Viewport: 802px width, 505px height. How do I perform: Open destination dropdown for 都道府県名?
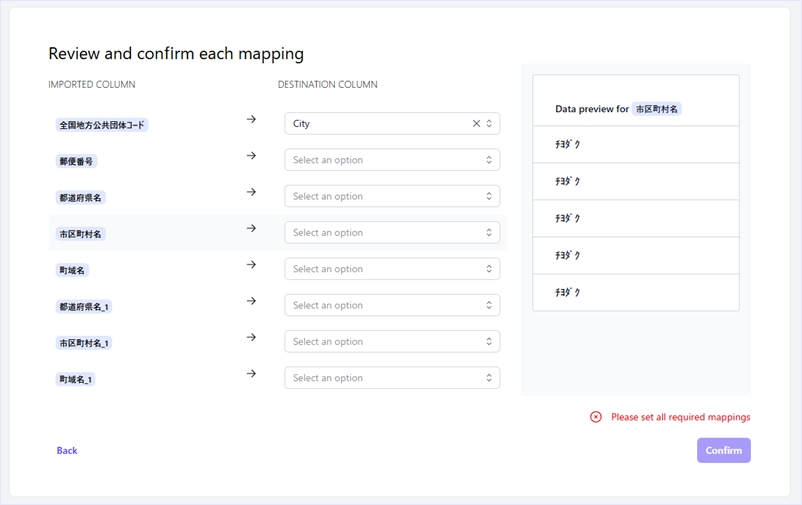click(x=391, y=197)
